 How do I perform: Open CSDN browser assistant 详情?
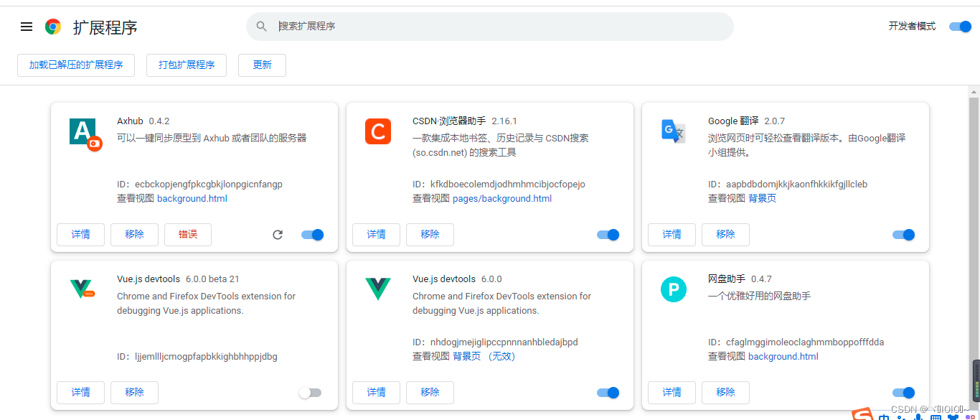click(376, 235)
